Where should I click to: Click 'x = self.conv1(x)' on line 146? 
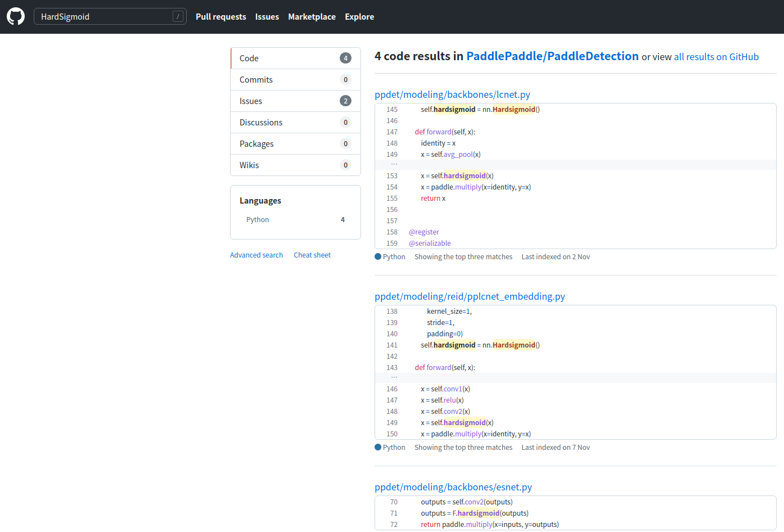tap(445, 389)
